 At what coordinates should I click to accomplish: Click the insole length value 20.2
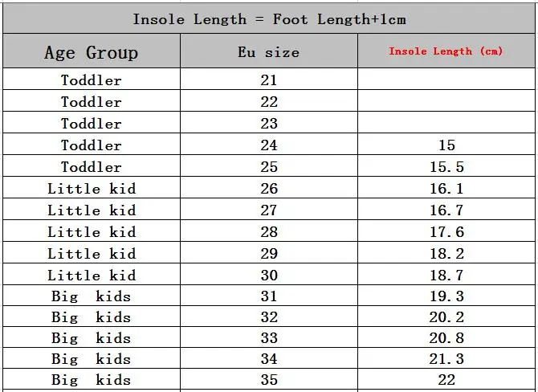(x=446, y=316)
